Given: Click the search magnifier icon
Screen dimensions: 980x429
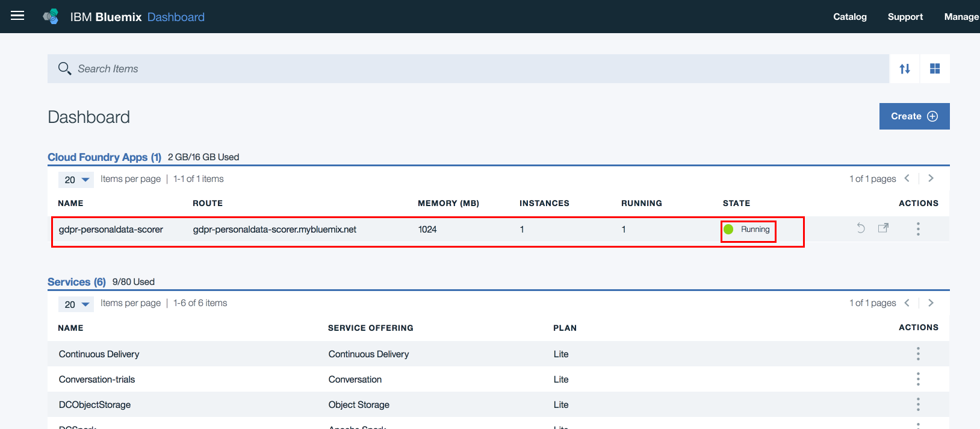Looking at the screenshot, I should click(64, 69).
